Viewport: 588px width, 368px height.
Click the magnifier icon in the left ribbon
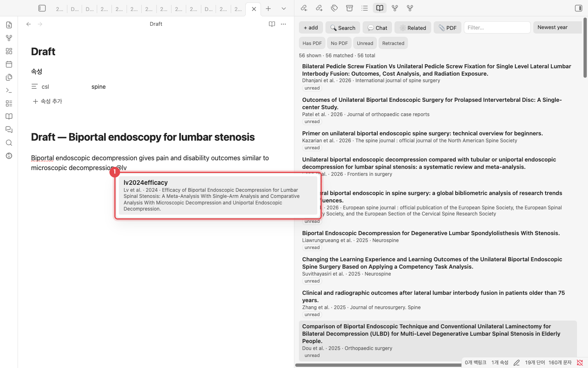click(x=9, y=143)
